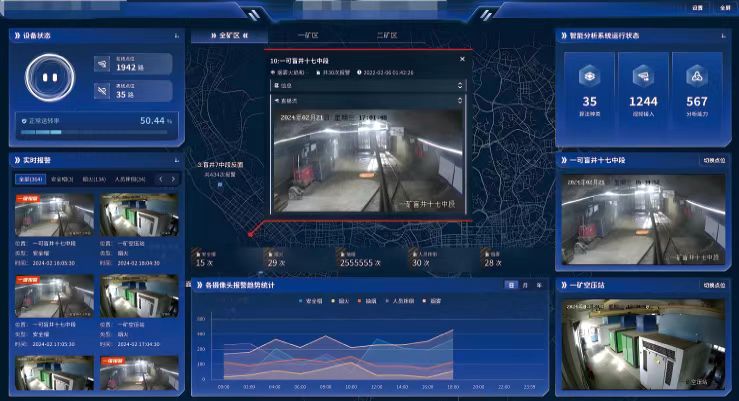
Task: Click the alarm stat icon above 2555555 次
Action: click(343, 254)
